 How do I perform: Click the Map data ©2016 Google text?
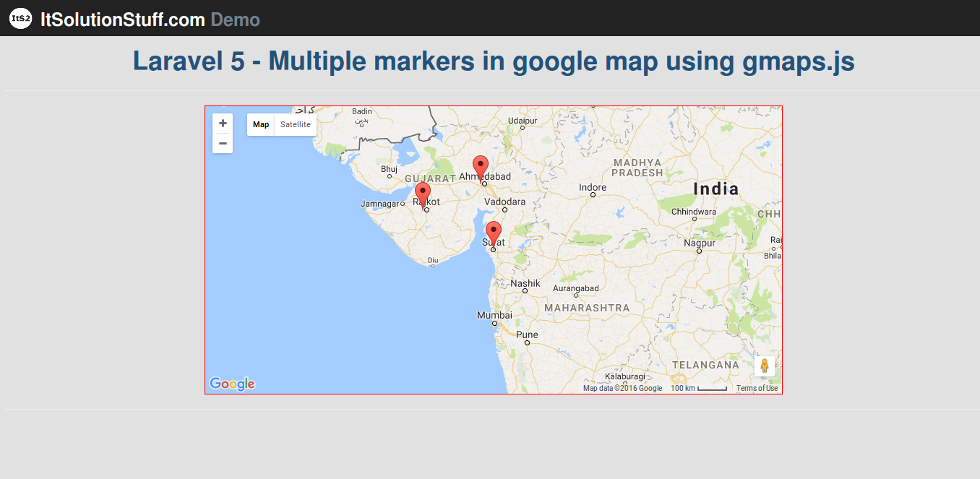pyautogui.click(x=622, y=389)
